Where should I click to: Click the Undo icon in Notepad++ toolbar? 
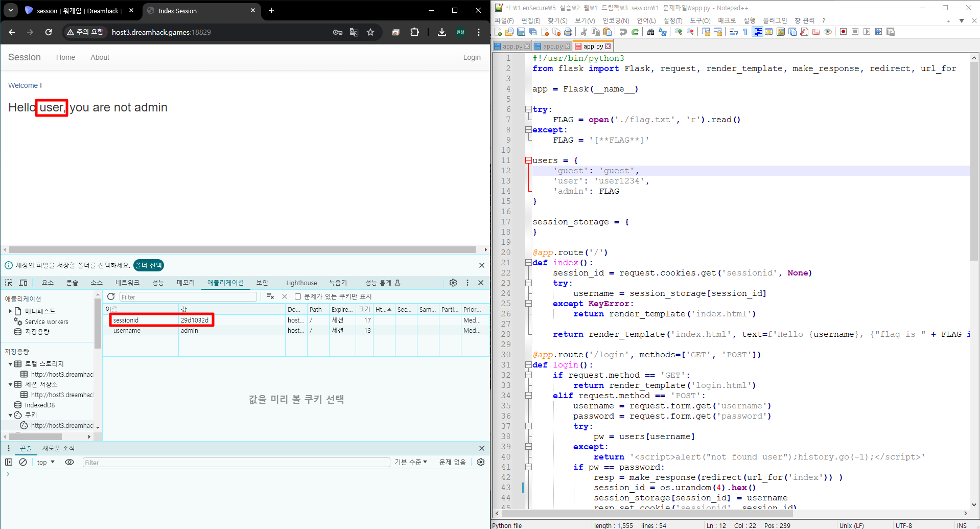[623, 32]
